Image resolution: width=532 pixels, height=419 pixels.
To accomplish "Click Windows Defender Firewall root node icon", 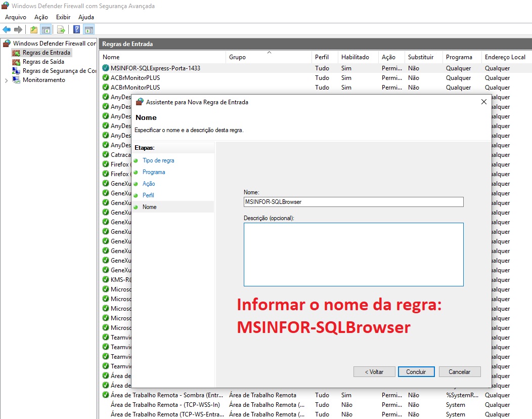I will point(7,43).
